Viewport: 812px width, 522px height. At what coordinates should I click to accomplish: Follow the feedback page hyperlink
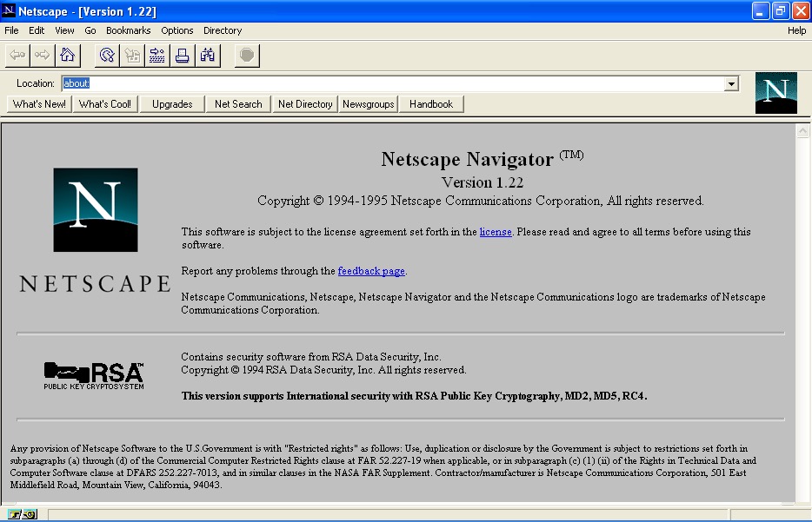(x=371, y=271)
